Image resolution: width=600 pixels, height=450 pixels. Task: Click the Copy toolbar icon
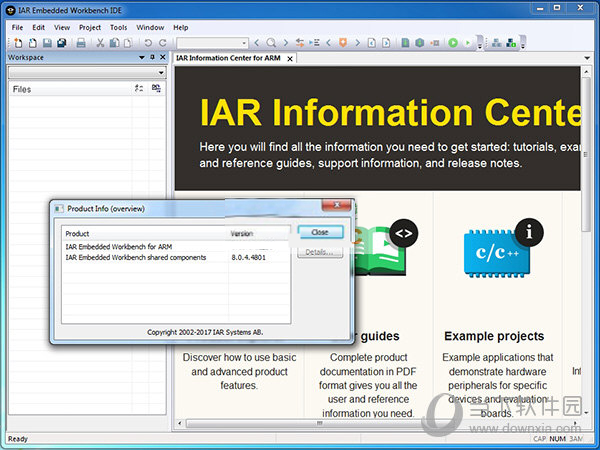[x=114, y=43]
